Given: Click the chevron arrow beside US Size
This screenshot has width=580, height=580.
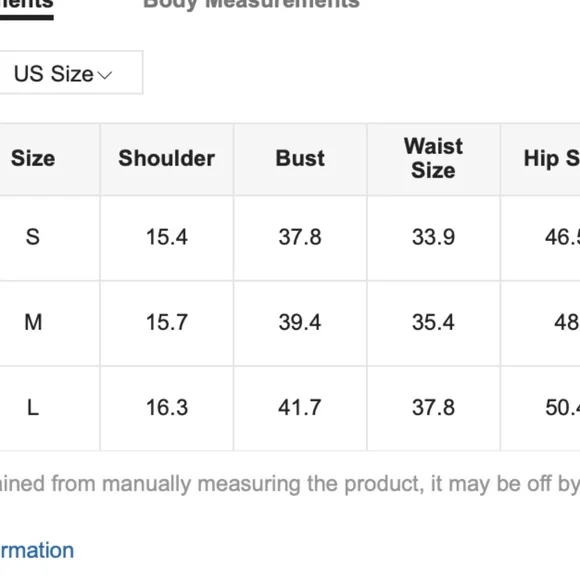Looking at the screenshot, I should (x=105, y=75).
